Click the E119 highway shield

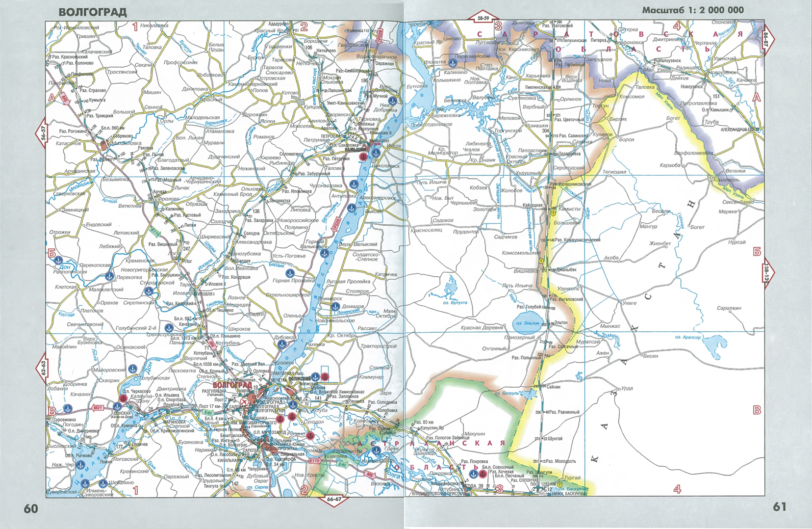click(315, 461)
